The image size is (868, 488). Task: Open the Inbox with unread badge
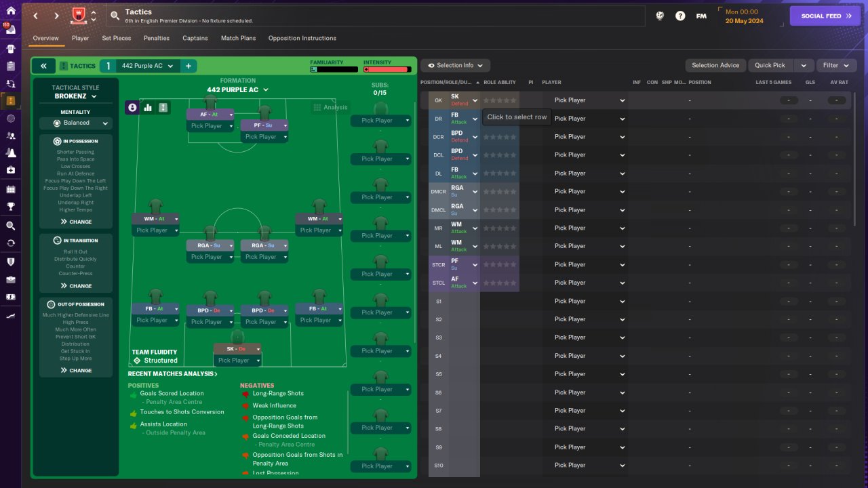(10, 30)
